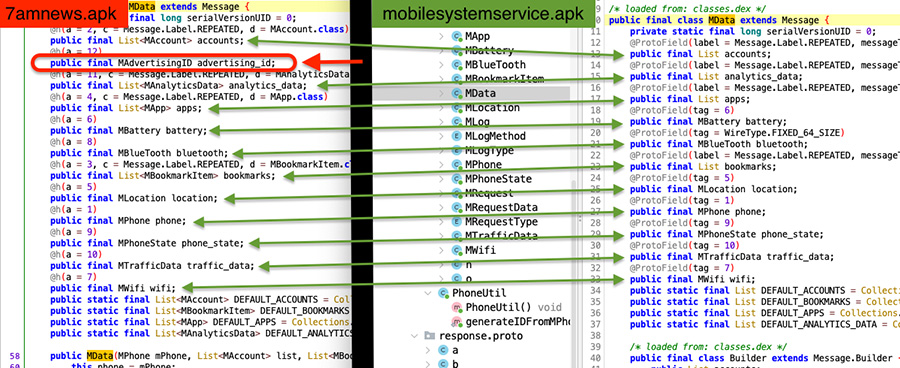Click line number 58 in left gutter
900x368 pixels.
(x=15, y=356)
